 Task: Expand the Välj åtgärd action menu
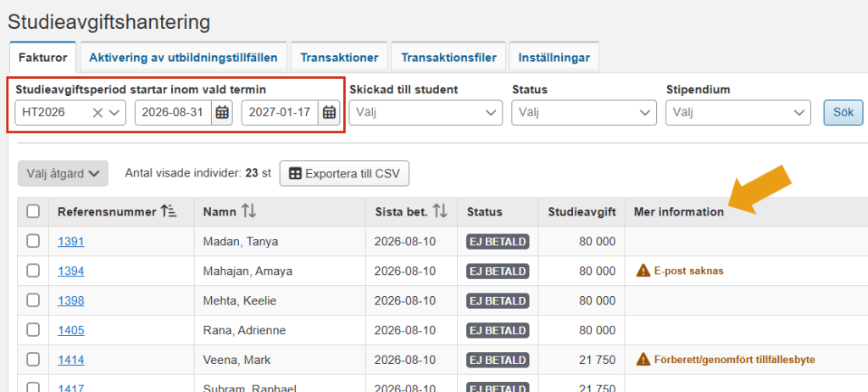[x=63, y=174]
